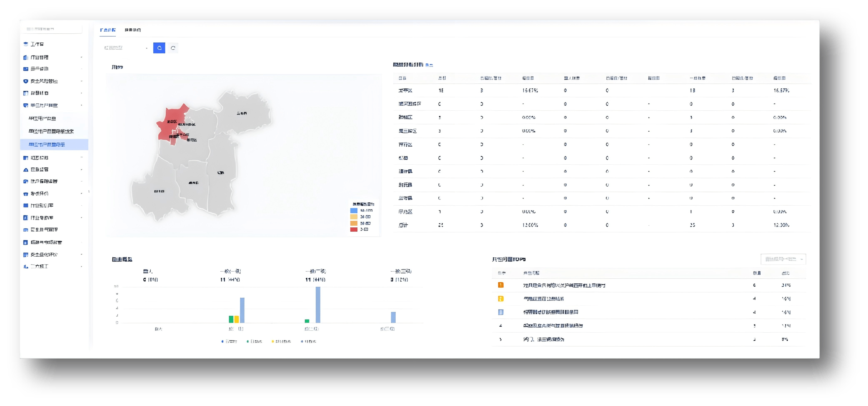Toggle the green series in the bar chart legend

[254, 342]
